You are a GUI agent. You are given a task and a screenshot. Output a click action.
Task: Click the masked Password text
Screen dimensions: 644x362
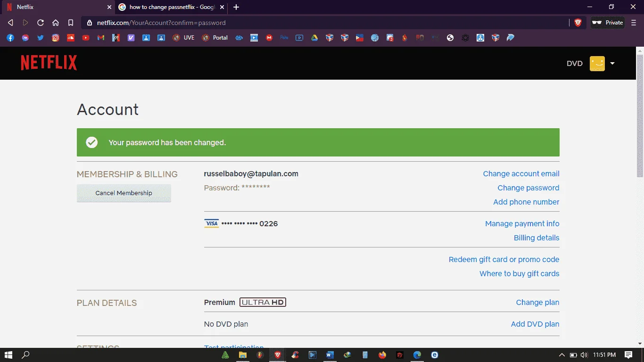[x=237, y=188]
